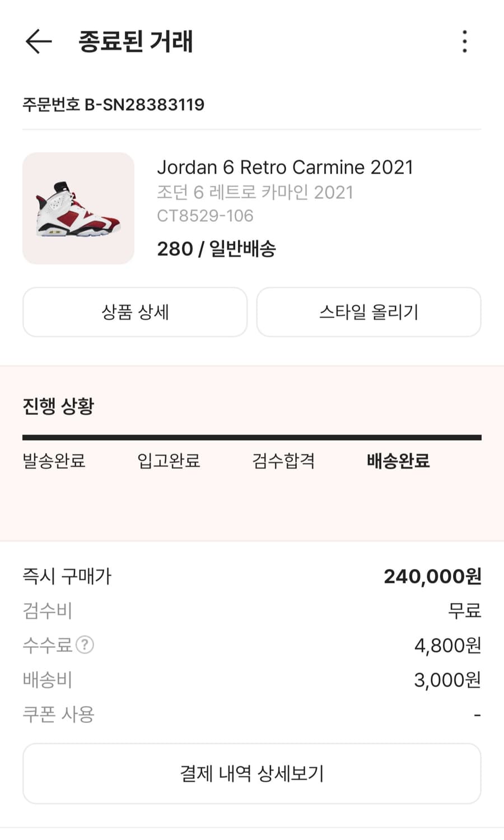Click the 240,000원 purchase price
Image resolution: width=504 pixels, height=840 pixels.
click(432, 576)
